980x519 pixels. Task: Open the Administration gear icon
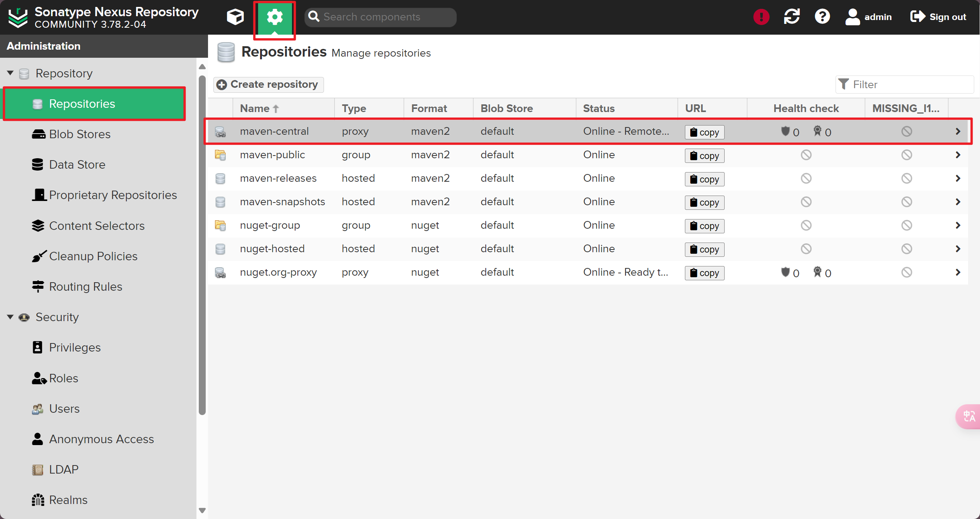[275, 18]
